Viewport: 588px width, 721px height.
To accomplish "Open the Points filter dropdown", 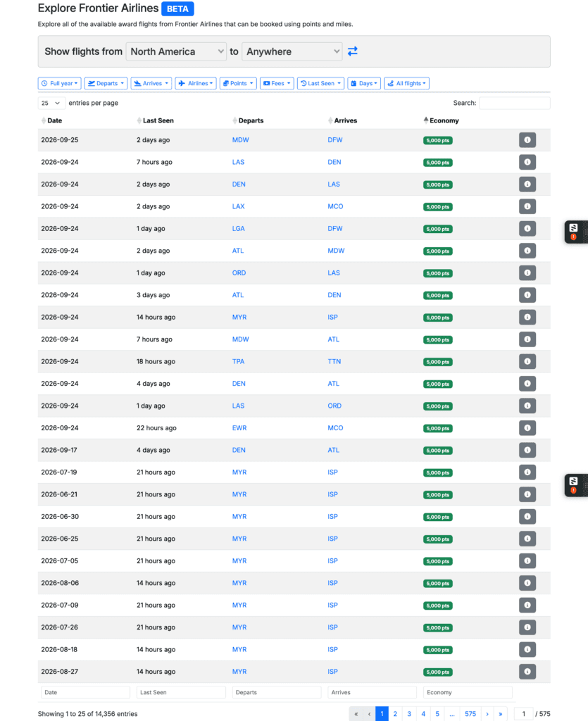I will (238, 83).
